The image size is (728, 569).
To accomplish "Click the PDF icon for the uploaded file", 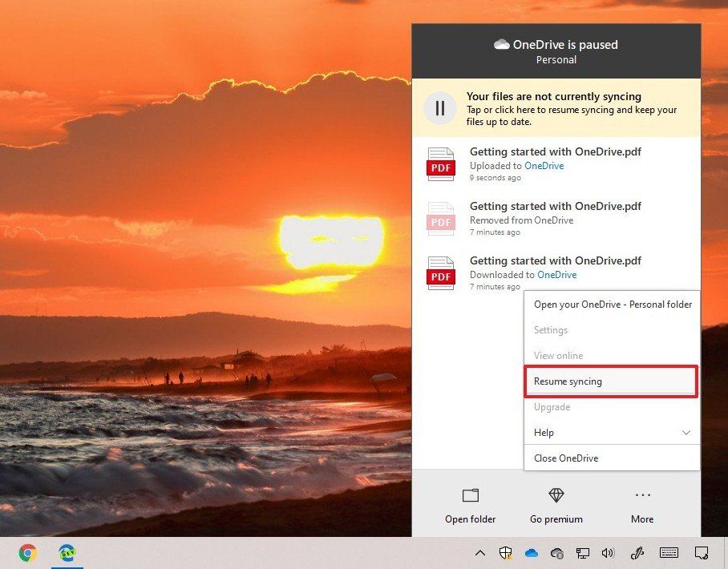I will coord(439,163).
